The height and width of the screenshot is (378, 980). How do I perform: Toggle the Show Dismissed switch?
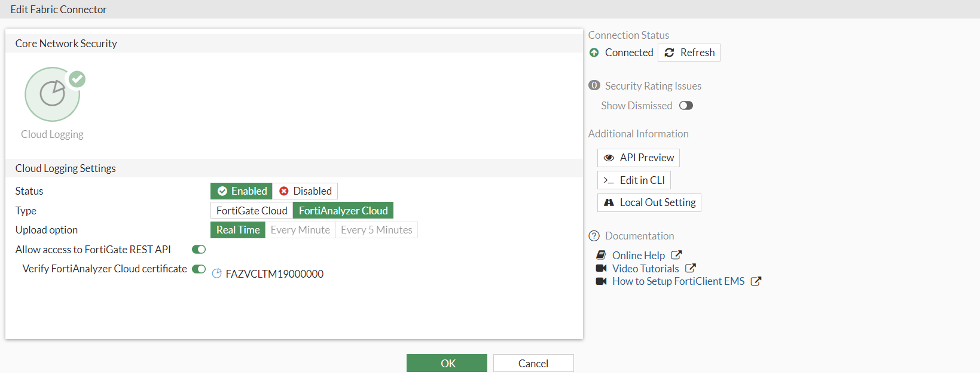tap(686, 106)
